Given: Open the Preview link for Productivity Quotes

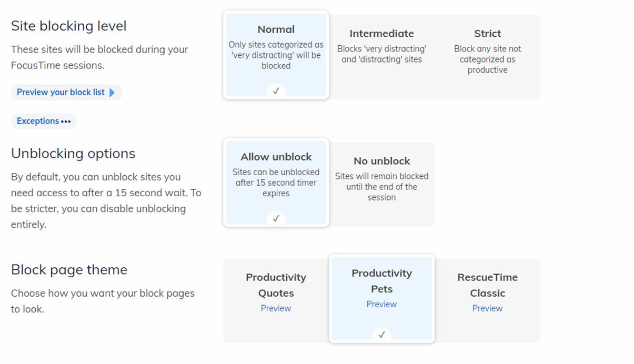Looking at the screenshot, I should click(x=276, y=308).
